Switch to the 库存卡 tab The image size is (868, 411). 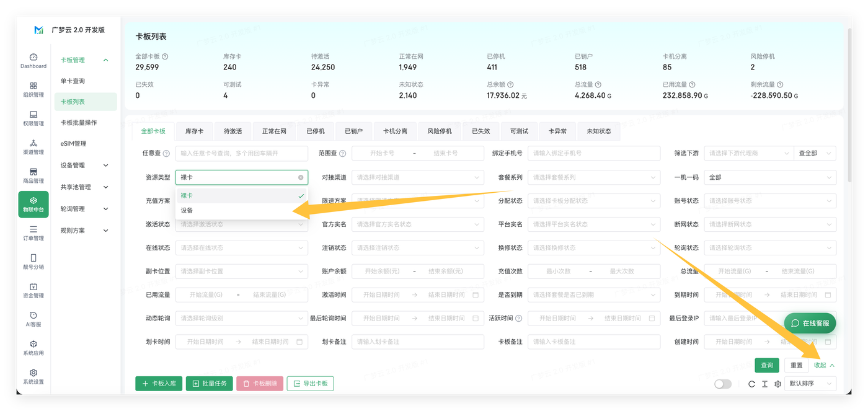[194, 131]
